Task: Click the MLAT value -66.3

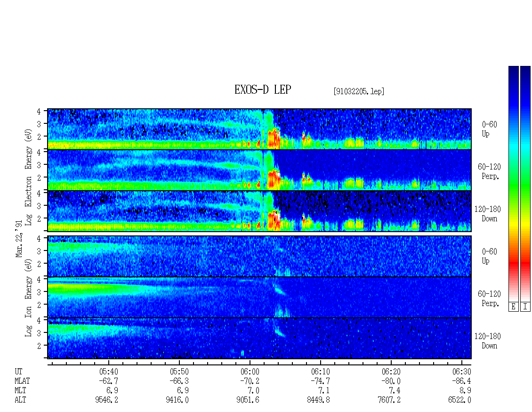Action: click(179, 381)
